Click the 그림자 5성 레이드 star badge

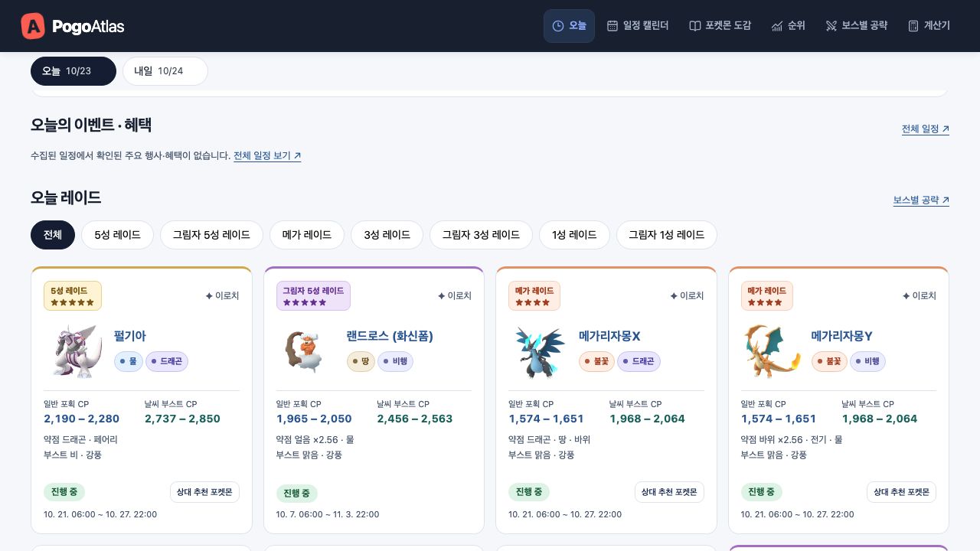313,296
